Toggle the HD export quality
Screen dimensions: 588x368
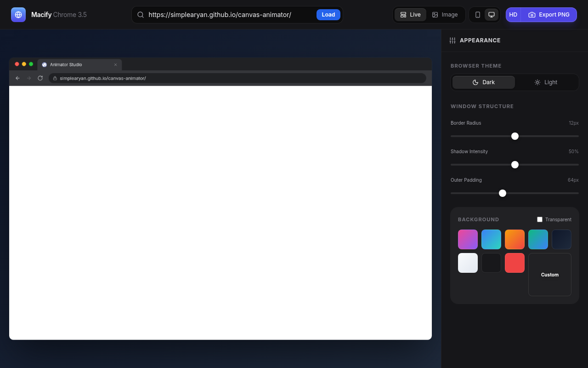click(x=513, y=15)
